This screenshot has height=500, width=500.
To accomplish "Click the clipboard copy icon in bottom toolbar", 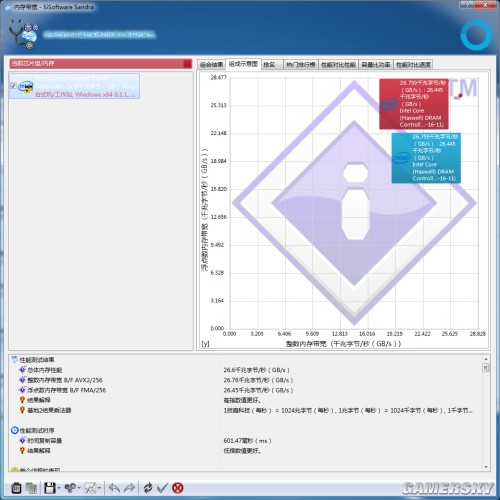I will tap(16, 488).
